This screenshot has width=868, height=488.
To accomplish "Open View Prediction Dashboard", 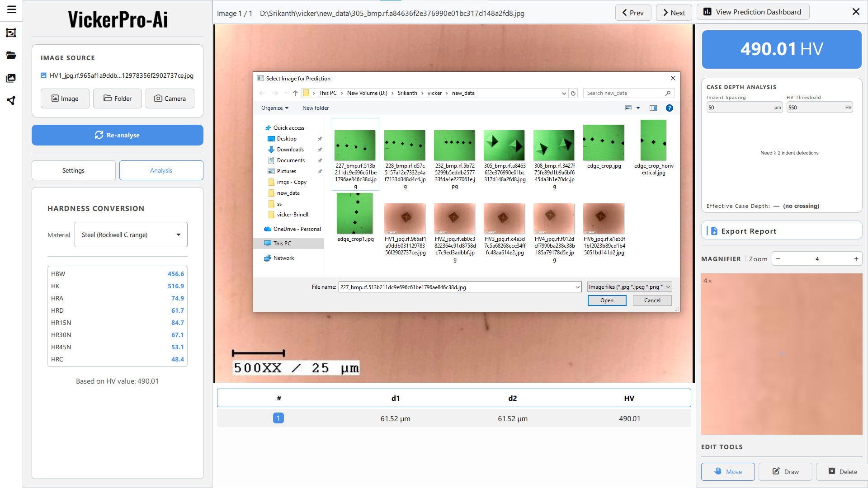I will tap(753, 12).
